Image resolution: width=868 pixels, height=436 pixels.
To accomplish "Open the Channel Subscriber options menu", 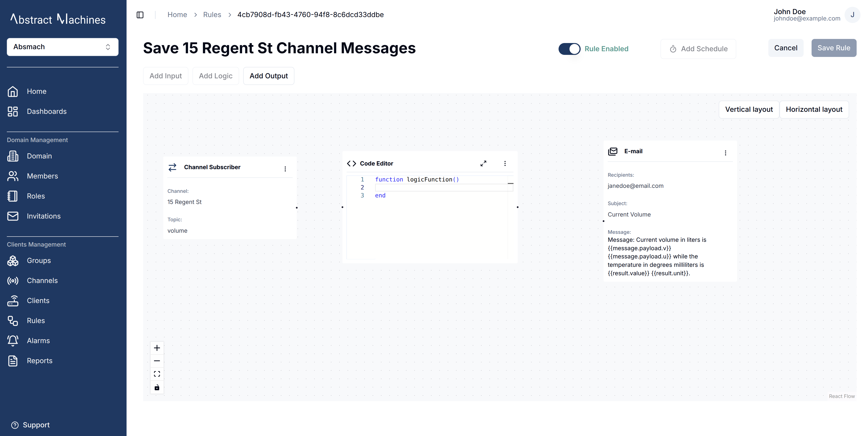I will click(285, 169).
